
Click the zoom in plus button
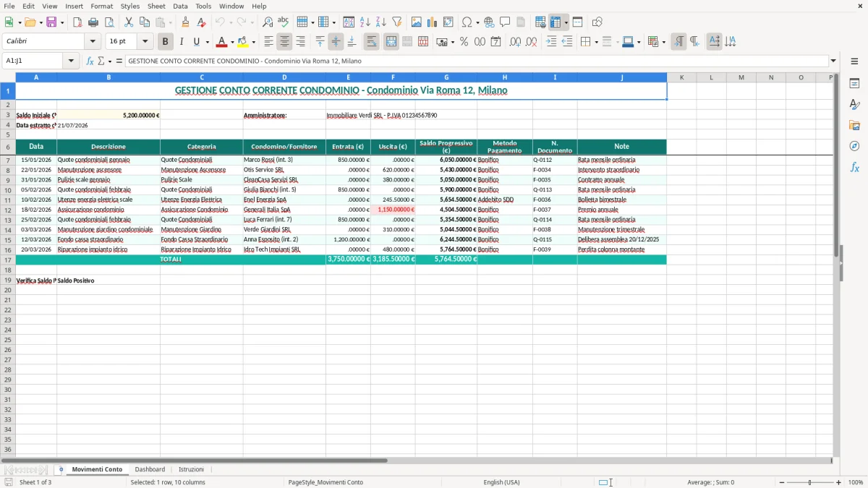[x=839, y=482]
